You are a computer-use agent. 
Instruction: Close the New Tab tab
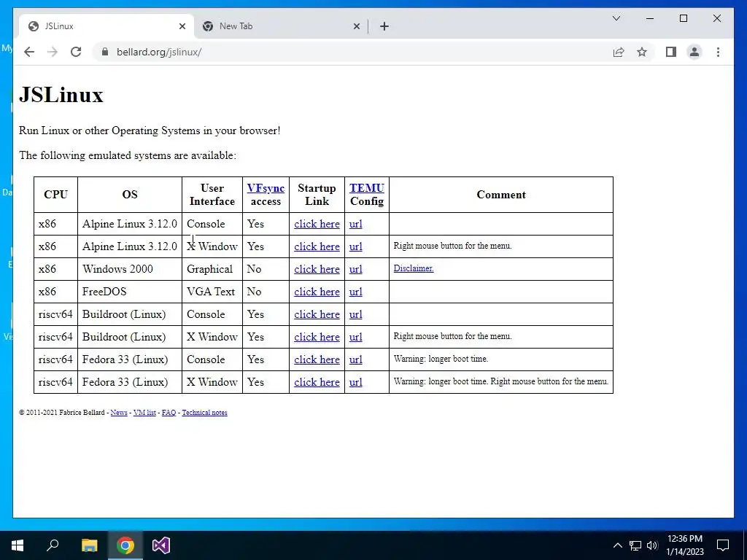(x=356, y=26)
